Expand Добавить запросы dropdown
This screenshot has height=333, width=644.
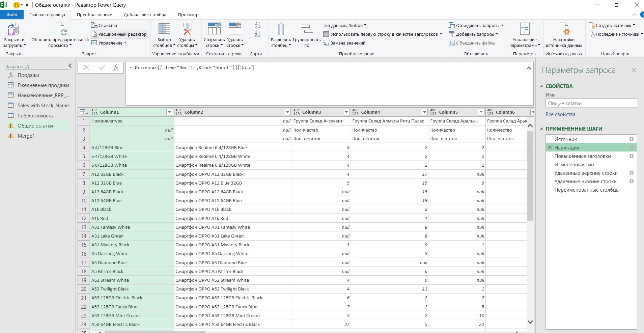pyautogui.click(x=497, y=34)
